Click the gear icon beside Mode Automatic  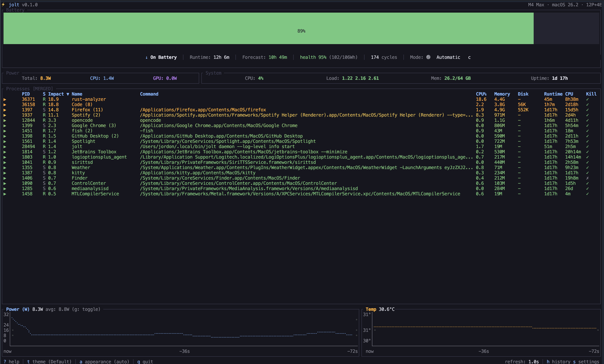click(x=428, y=57)
